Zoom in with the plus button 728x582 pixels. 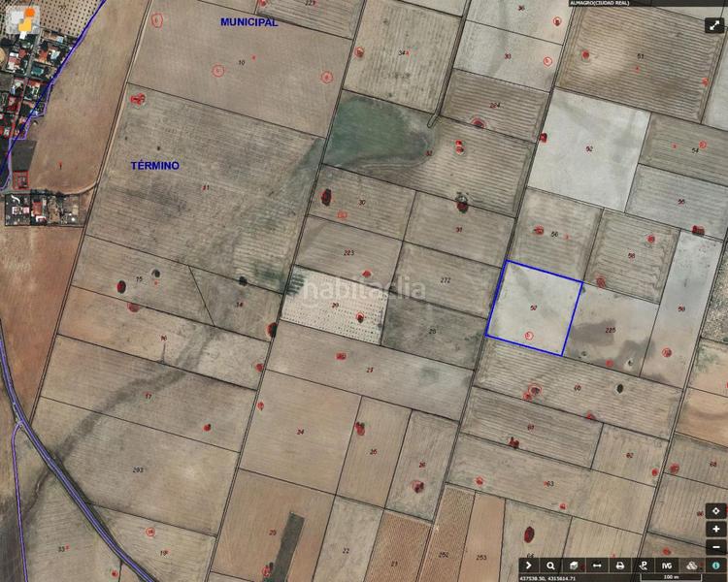[715, 529]
